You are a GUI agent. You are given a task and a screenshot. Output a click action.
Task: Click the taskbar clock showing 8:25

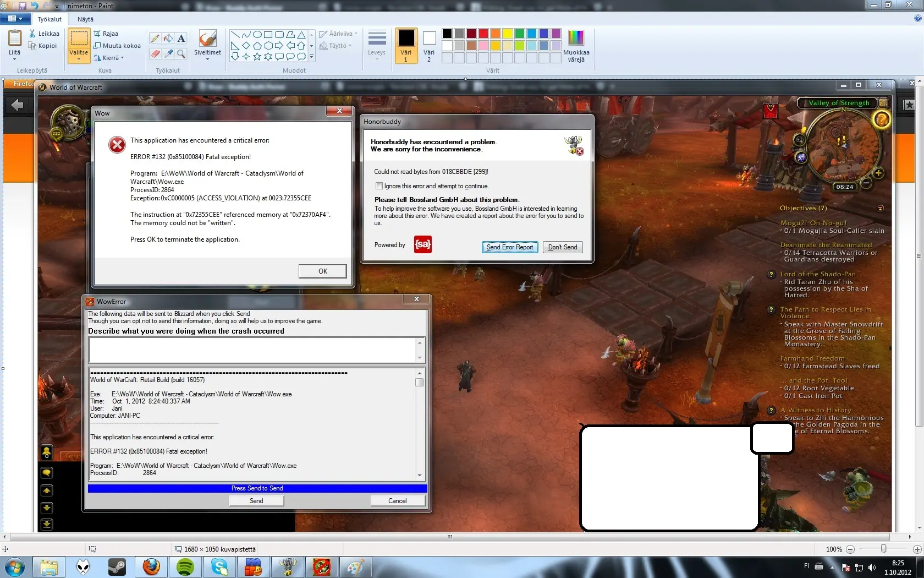(898, 568)
